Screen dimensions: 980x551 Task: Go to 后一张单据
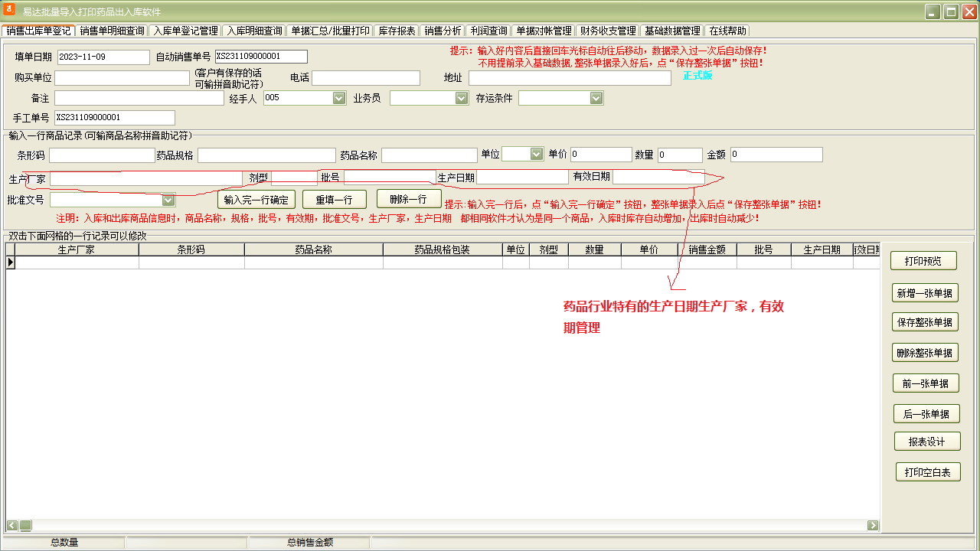coord(926,414)
